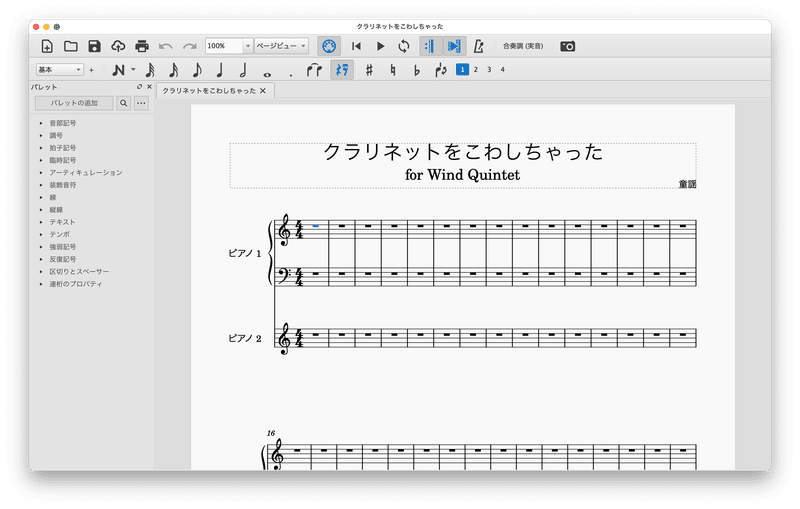Image resolution: width=800 pixels, height=509 pixels.
Task: Toggle note input mode (N icon)
Action: pyautogui.click(x=118, y=70)
